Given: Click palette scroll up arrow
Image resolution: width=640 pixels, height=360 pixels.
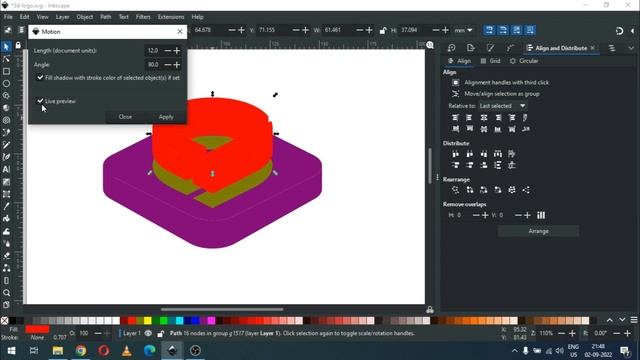Looking at the screenshot, I should [x=609, y=320].
